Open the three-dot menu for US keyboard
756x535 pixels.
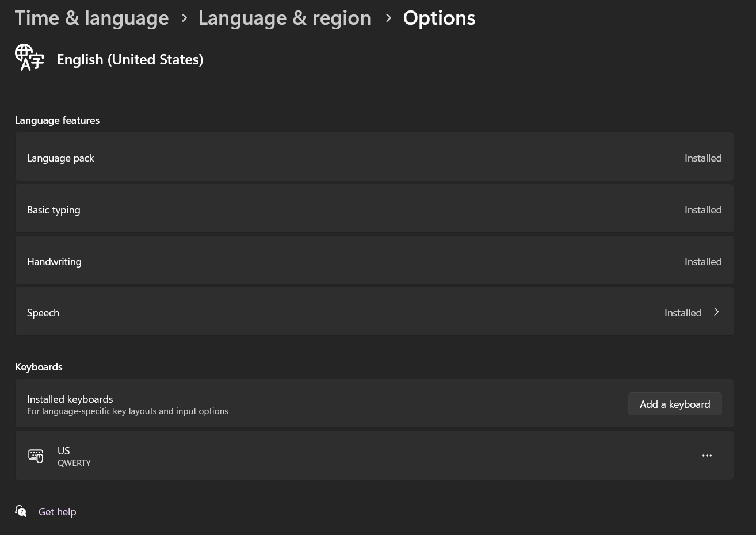point(707,456)
